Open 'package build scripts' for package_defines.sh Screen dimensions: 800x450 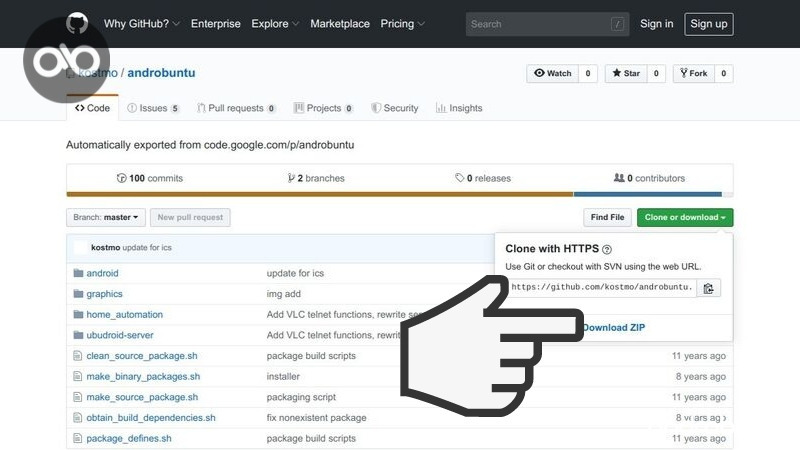point(311,438)
